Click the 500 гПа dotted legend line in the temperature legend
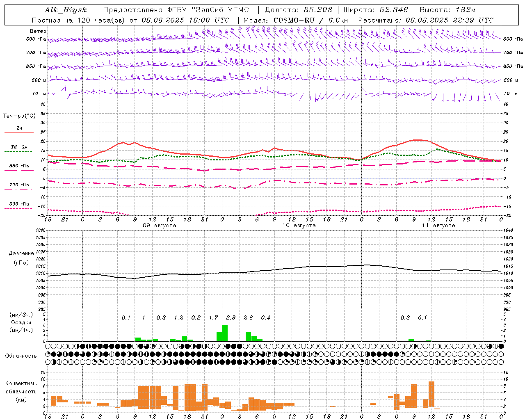525x420 pixels. coord(18,208)
